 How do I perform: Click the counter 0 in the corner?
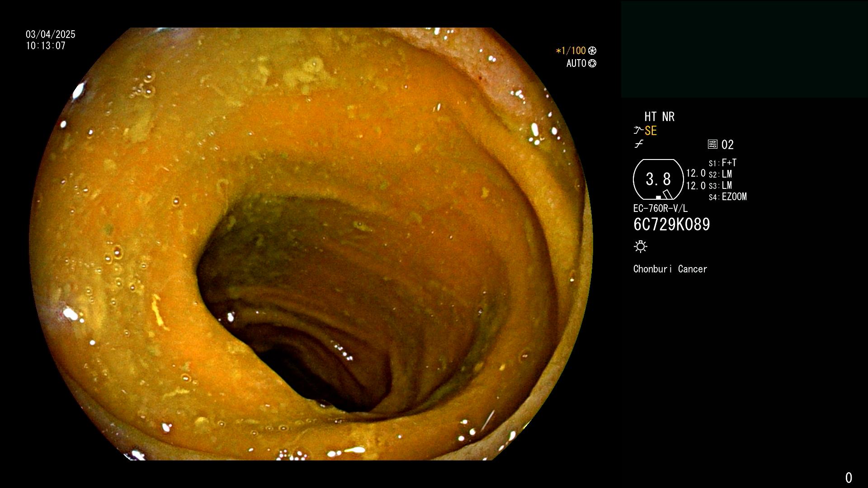click(849, 478)
